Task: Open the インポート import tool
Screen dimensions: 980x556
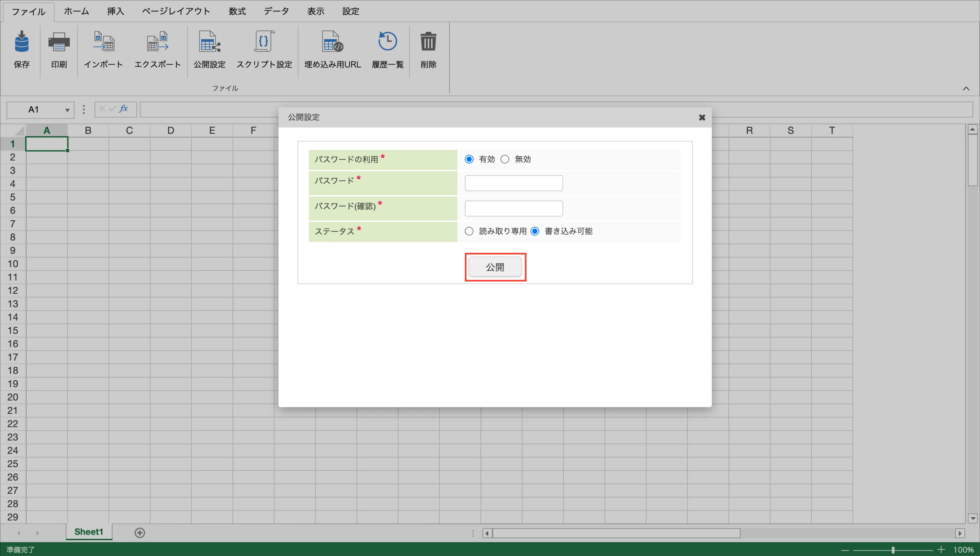Action: point(103,42)
